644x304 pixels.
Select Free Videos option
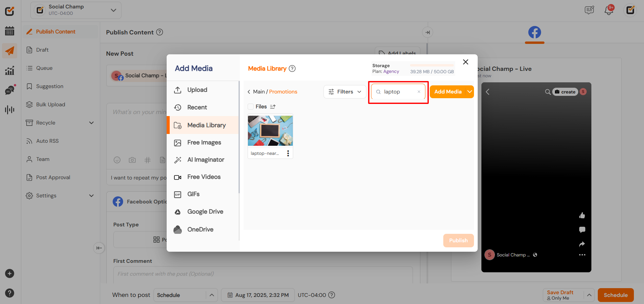coord(203,177)
